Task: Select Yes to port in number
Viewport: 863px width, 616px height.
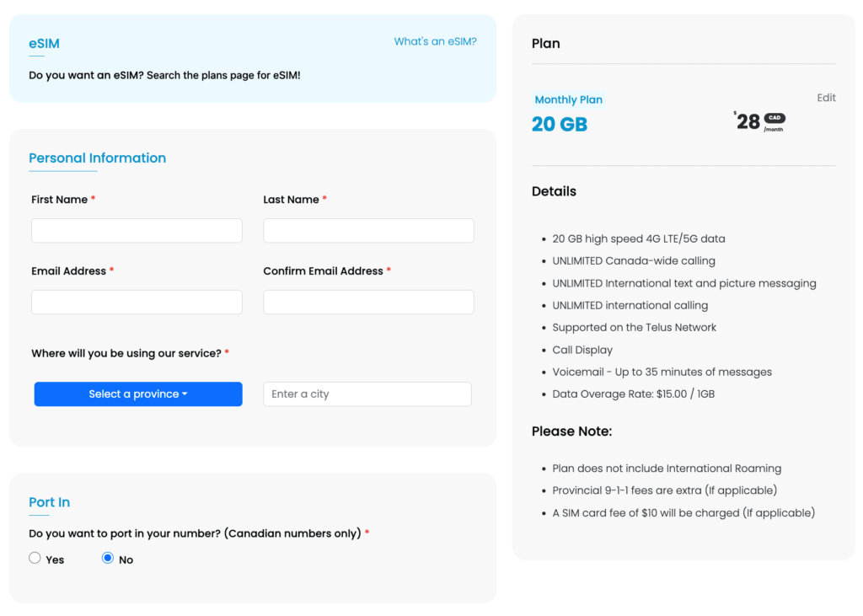Action: [x=35, y=558]
